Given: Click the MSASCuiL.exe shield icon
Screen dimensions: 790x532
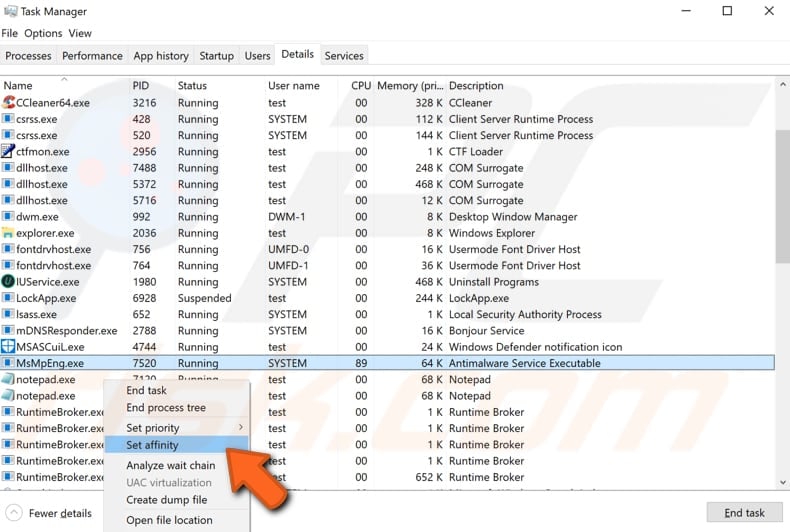Looking at the screenshot, I should tap(8, 347).
